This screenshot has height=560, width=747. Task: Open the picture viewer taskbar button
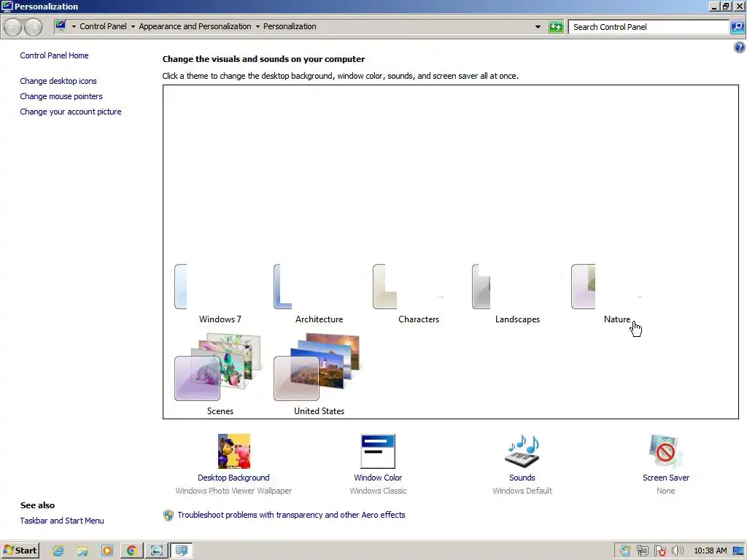pyautogui.click(x=156, y=551)
